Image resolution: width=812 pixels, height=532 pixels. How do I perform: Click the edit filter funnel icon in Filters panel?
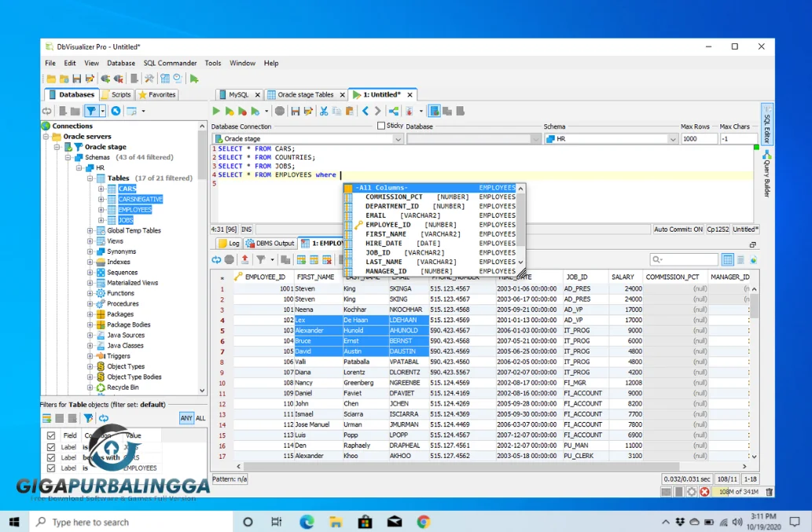pos(89,418)
